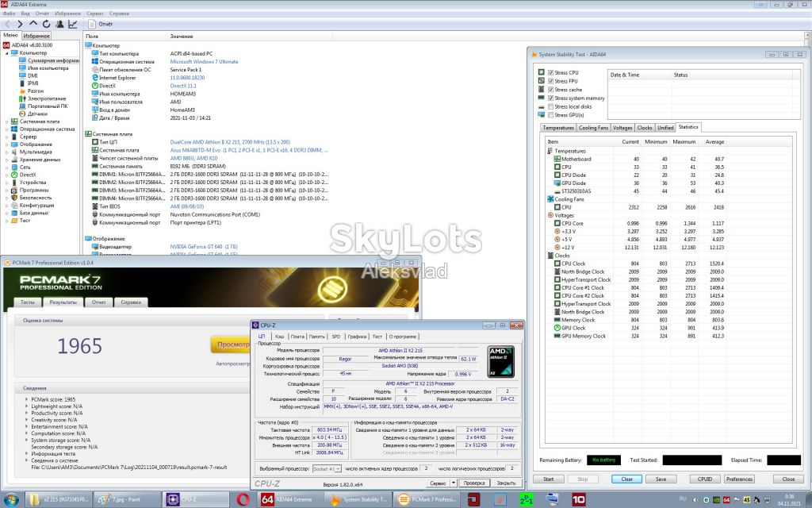Viewport: 812px width, 508px height.
Task: Toggle the Stress cache checkbox
Action: 550,89
